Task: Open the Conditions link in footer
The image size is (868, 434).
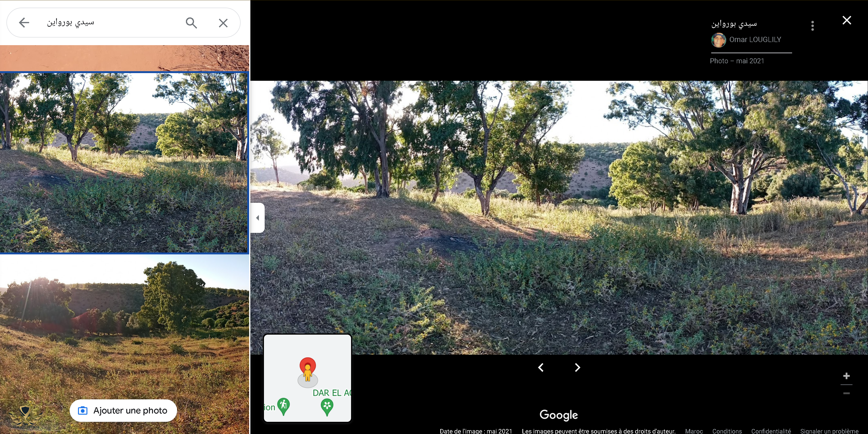Action: click(727, 431)
